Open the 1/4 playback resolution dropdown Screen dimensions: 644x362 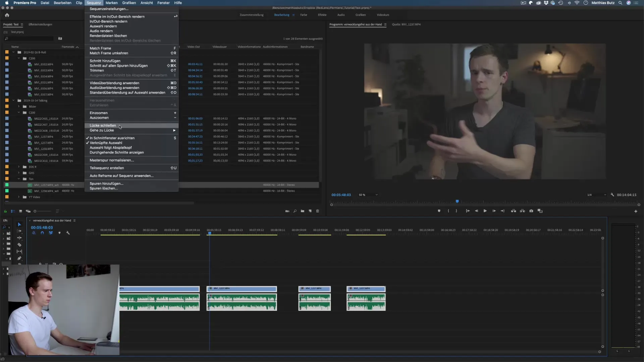(597, 195)
